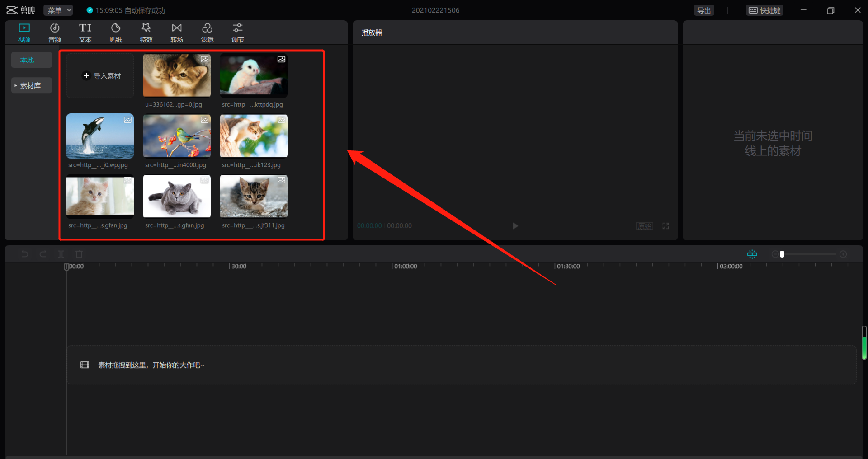
Task: Zoom out the timeline
Action: pos(775,254)
